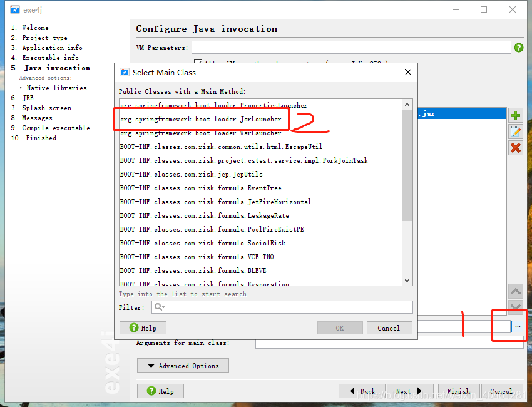Edit the selected classpath entry with pencil icon
Viewport: 532px width, 407px height.
click(x=515, y=131)
